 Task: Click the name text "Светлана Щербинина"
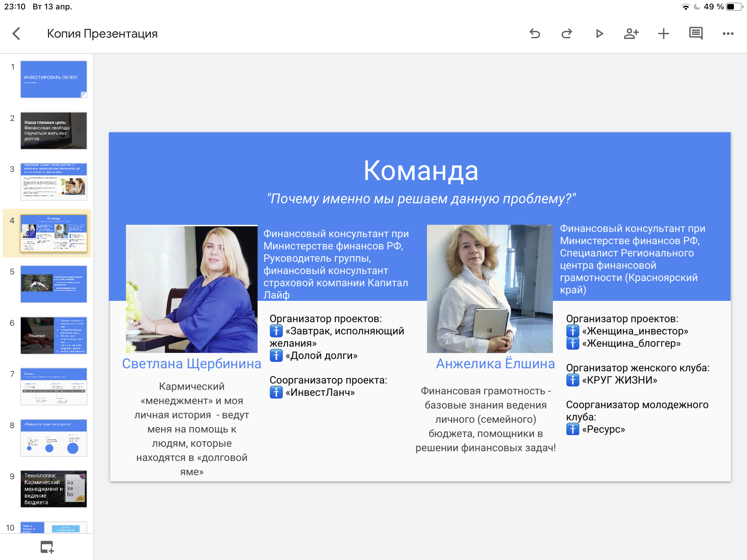191,364
